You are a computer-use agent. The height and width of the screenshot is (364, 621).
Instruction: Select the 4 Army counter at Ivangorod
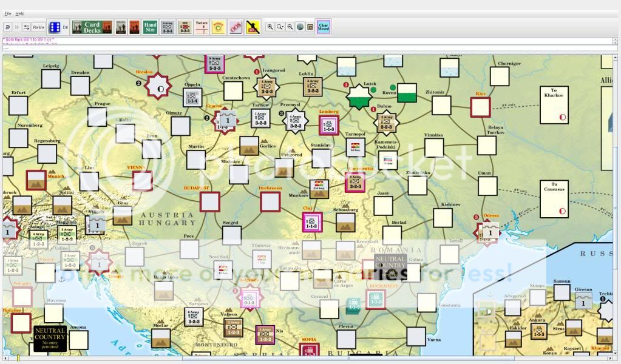[x=266, y=87]
